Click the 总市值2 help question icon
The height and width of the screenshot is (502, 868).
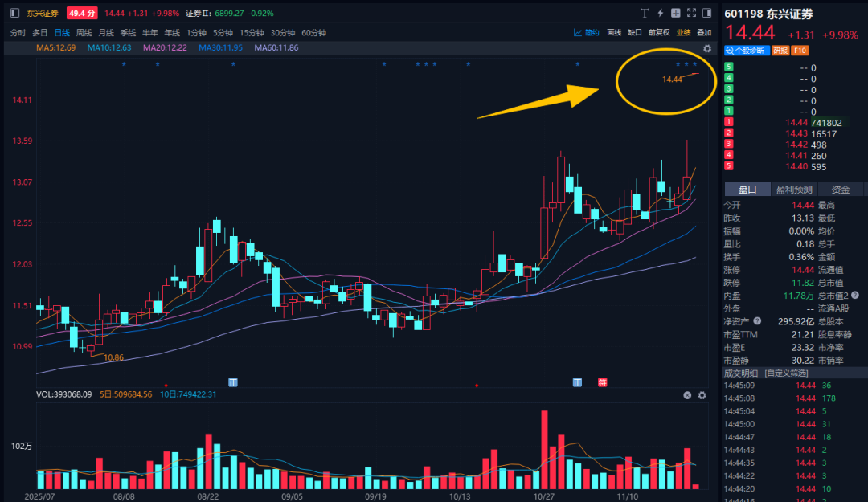coord(854,295)
